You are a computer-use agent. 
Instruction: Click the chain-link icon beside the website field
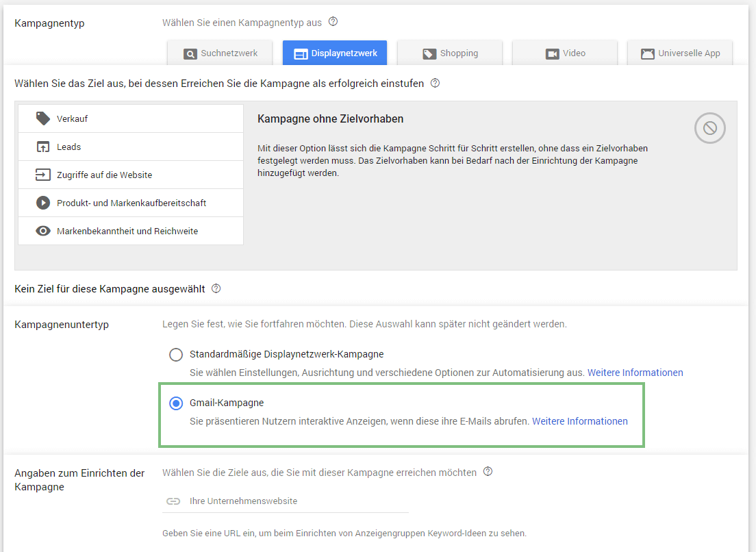(x=173, y=501)
